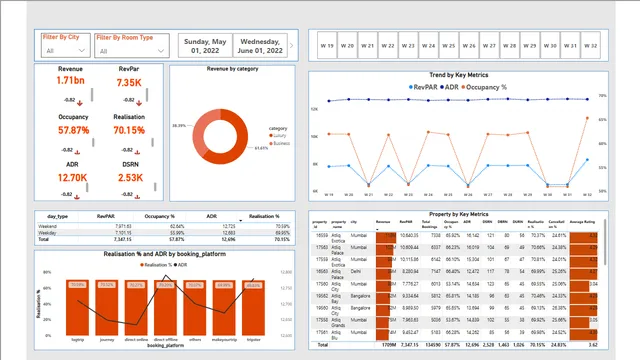This screenshot has width=640, height=360.
Task: Select week W 26 slicer button
Action: [x=469, y=45]
